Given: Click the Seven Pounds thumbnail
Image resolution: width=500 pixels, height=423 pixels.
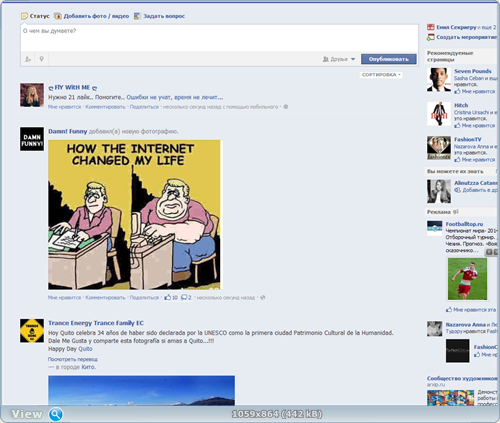Looking at the screenshot, I should pyautogui.click(x=439, y=80).
